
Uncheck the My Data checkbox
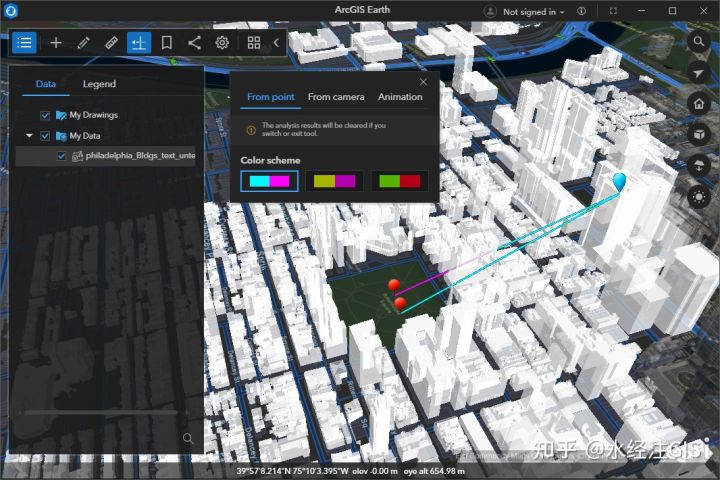point(45,136)
